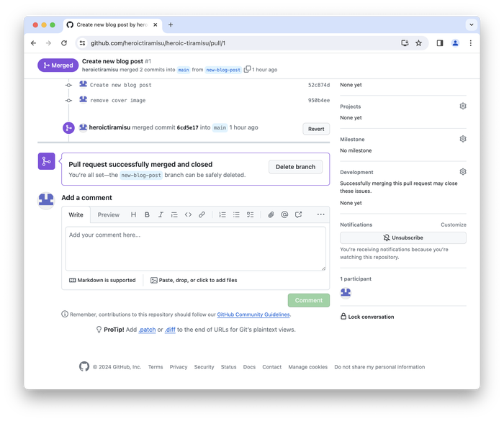This screenshot has width=504, height=421.
Task: Open the remove cover image commit
Action: coord(117,100)
